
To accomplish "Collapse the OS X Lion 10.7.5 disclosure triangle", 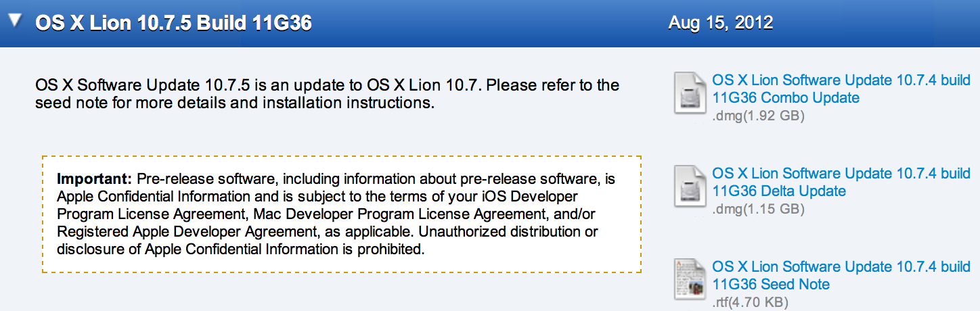I will click(x=14, y=22).
